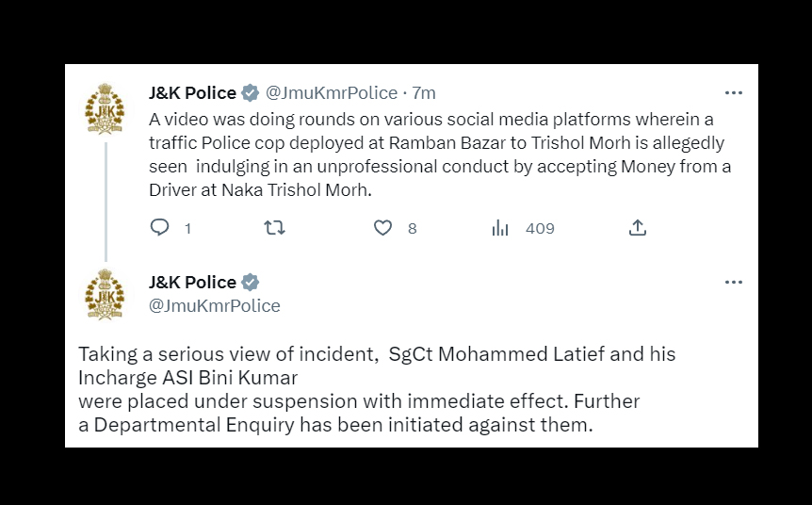Screen dimensions: 812x505
Task: Share the first tweet via share icon
Action: (x=637, y=228)
